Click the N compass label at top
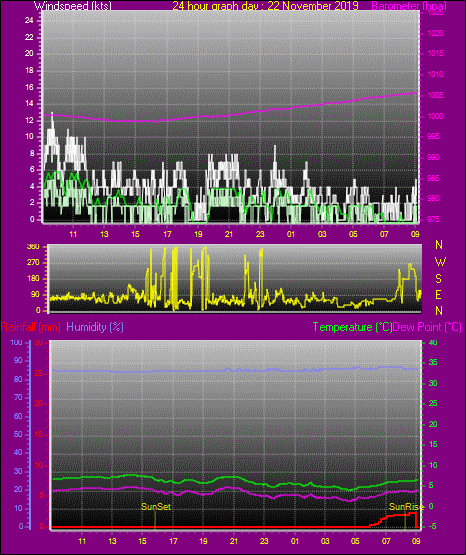The image size is (466, 555). pos(439,245)
